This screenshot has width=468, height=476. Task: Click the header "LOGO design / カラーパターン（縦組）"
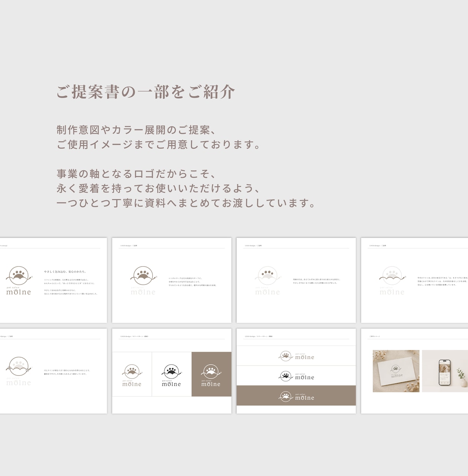[134, 336]
